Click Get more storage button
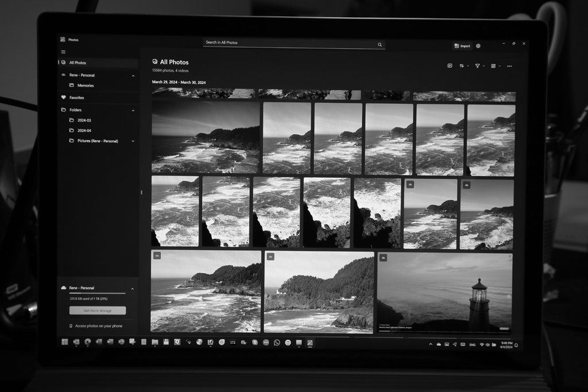 tap(98, 311)
